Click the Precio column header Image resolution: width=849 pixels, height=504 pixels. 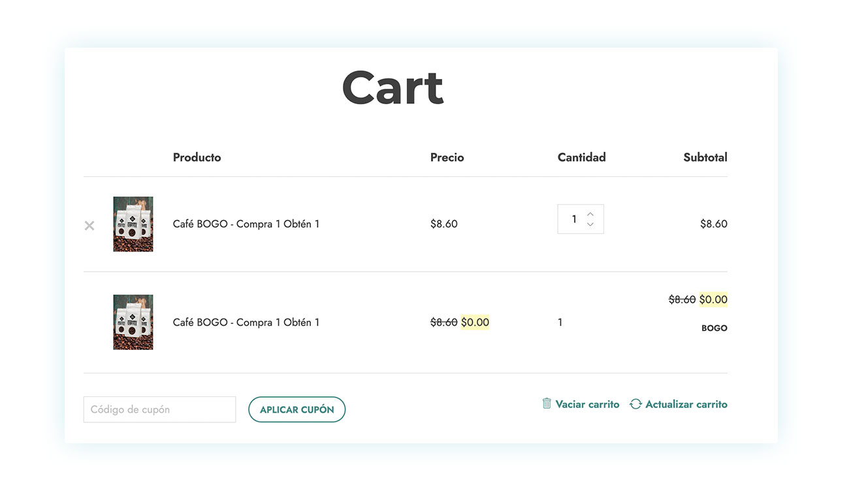(447, 157)
